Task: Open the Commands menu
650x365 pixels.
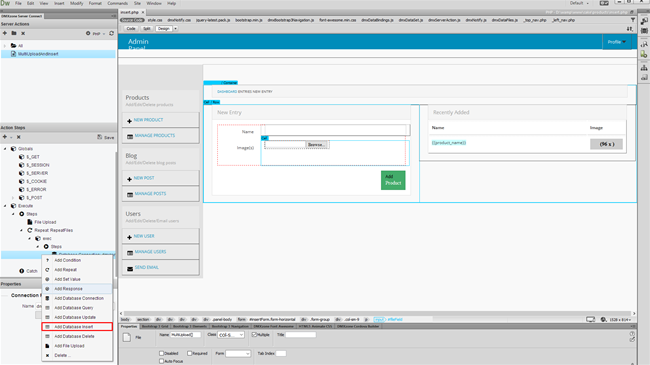Action: (118, 3)
